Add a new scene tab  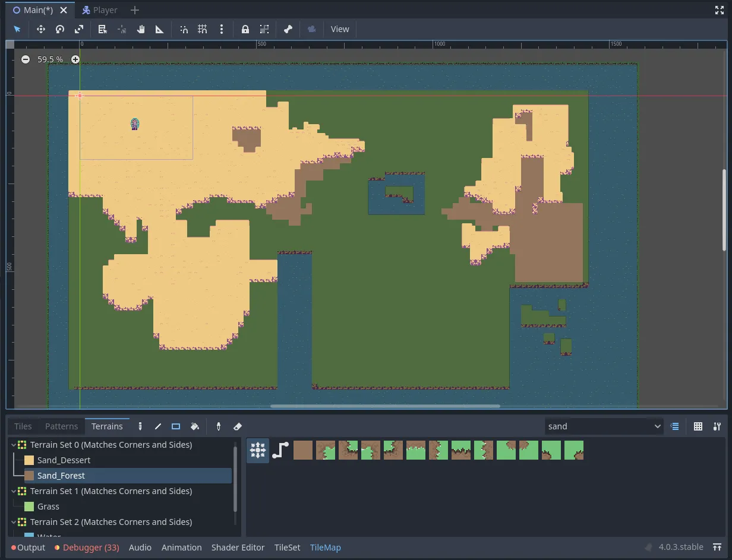pos(135,10)
